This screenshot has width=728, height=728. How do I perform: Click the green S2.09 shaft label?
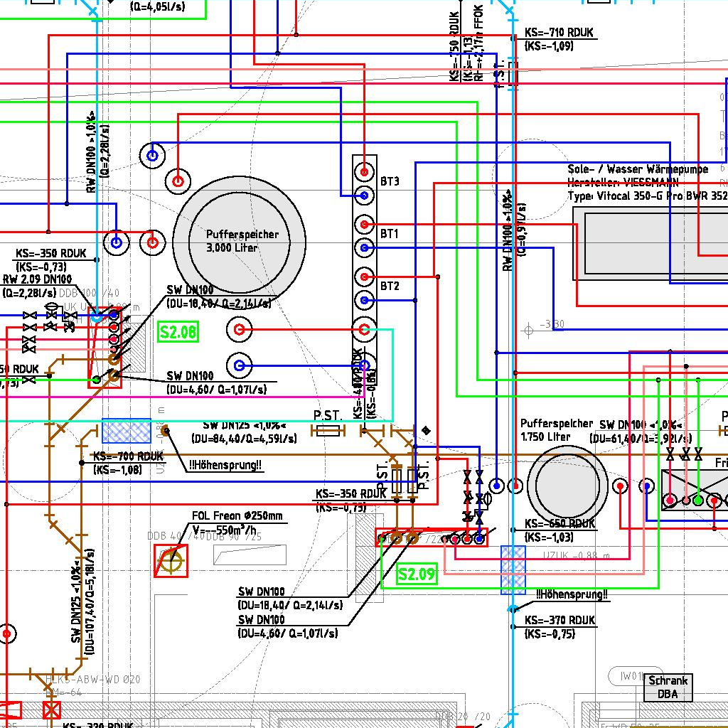click(x=417, y=574)
